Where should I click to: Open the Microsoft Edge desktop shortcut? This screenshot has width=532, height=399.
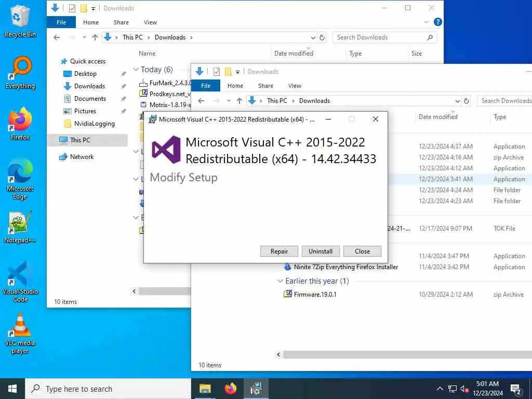tap(20, 179)
